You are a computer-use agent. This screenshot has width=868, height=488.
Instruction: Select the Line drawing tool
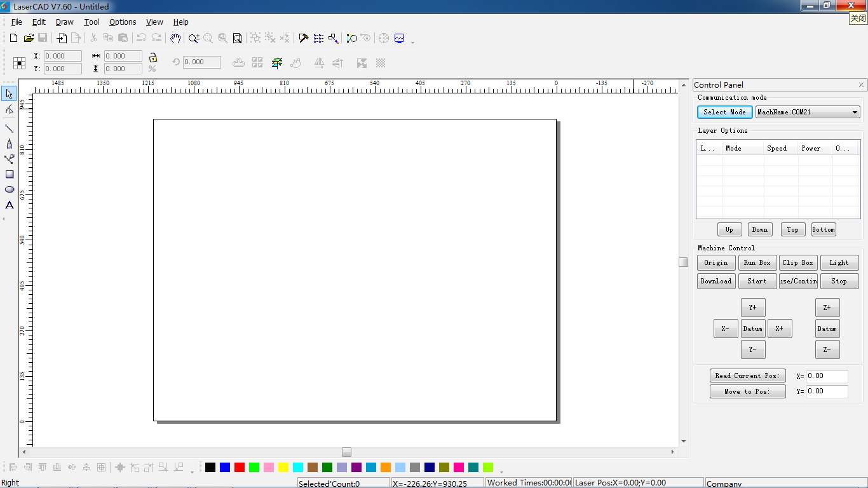(9, 128)
